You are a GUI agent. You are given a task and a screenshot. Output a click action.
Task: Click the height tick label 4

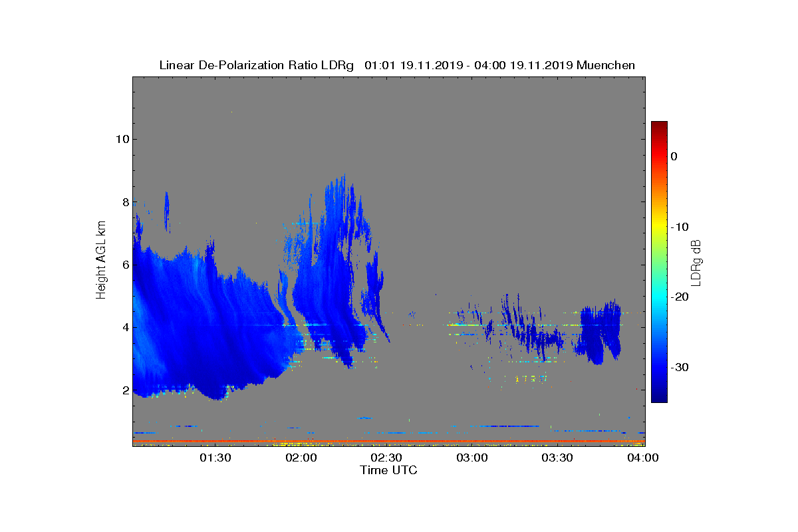125,327
